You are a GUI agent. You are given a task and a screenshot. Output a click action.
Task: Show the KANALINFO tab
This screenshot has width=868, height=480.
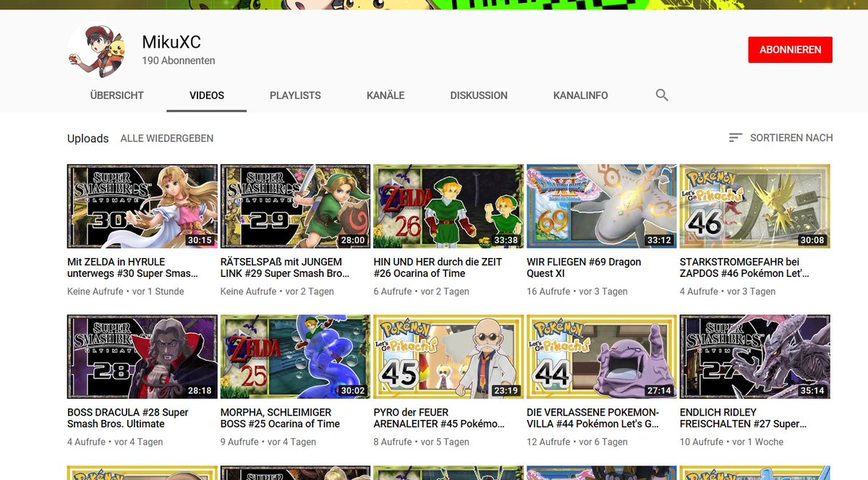click(x=581, y=95)
